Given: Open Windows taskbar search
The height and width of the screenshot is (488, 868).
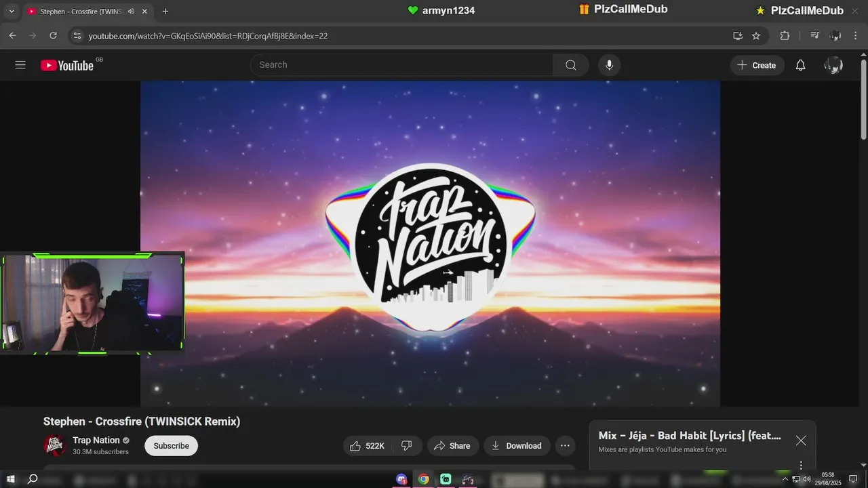Looking at the screenshot, I should (x=32, y=479).
